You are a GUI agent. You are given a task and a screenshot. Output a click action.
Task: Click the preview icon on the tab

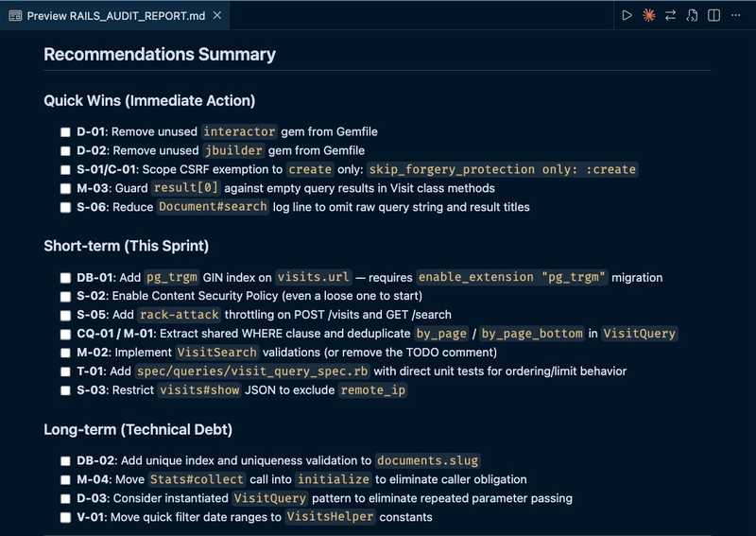(x=15, y=16)
